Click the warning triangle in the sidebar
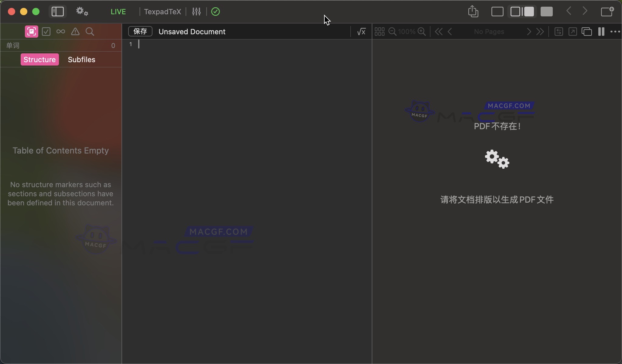 [x=75, y=32]
